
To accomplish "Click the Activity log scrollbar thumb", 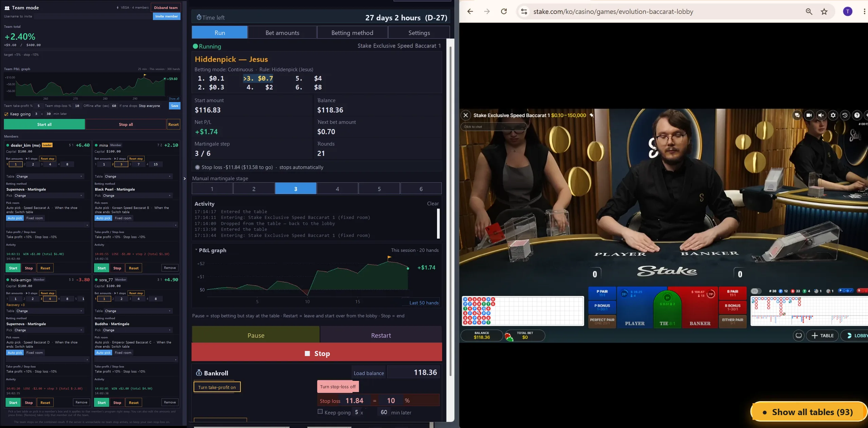I will tap(438, 223).
